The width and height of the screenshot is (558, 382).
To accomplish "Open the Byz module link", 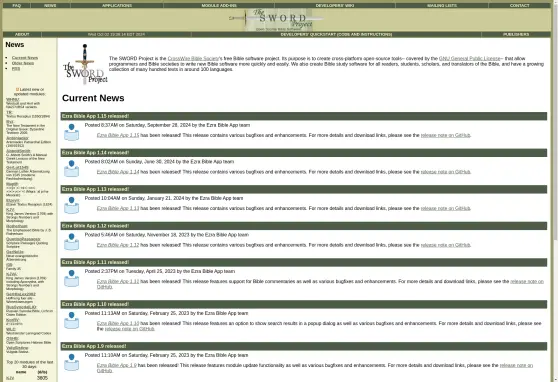I will pyautogui.click(x=10, y=121).
